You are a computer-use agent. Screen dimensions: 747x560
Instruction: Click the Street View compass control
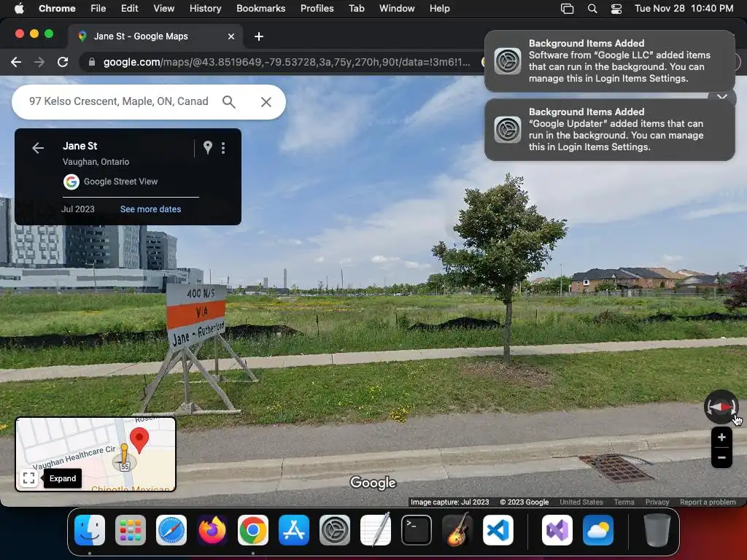pos(721,407)
